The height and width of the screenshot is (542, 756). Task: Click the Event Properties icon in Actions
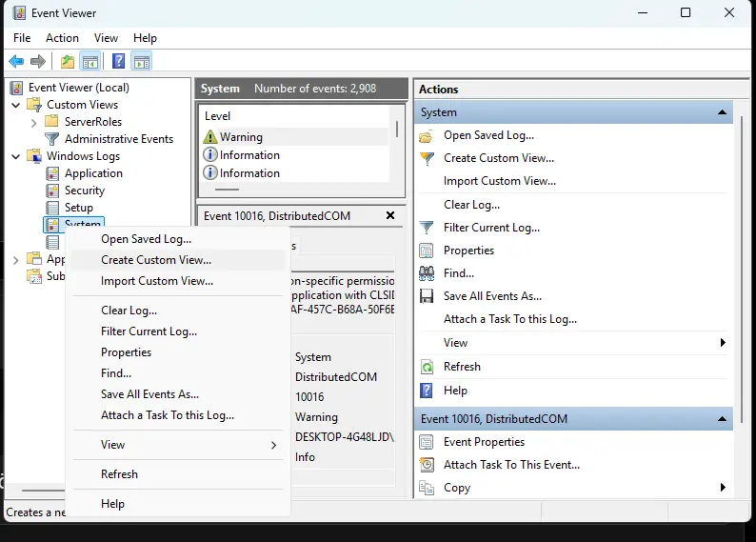[427, 442]
